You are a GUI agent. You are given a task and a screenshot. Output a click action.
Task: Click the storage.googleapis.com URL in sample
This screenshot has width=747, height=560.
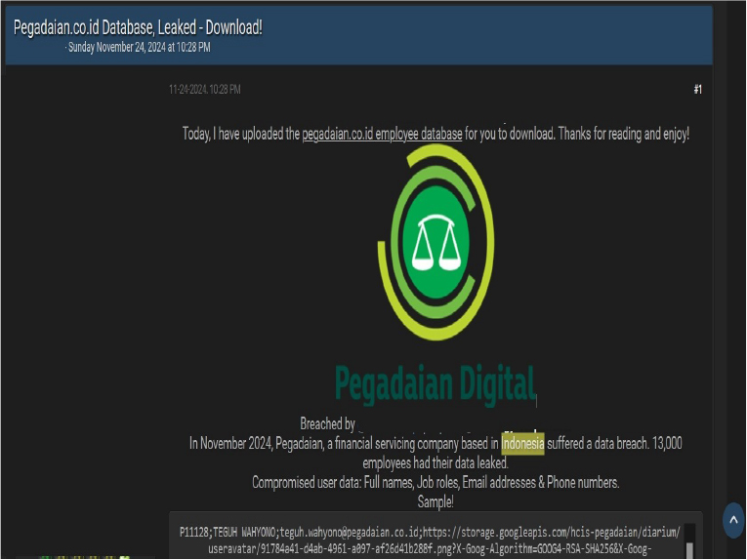551,532
